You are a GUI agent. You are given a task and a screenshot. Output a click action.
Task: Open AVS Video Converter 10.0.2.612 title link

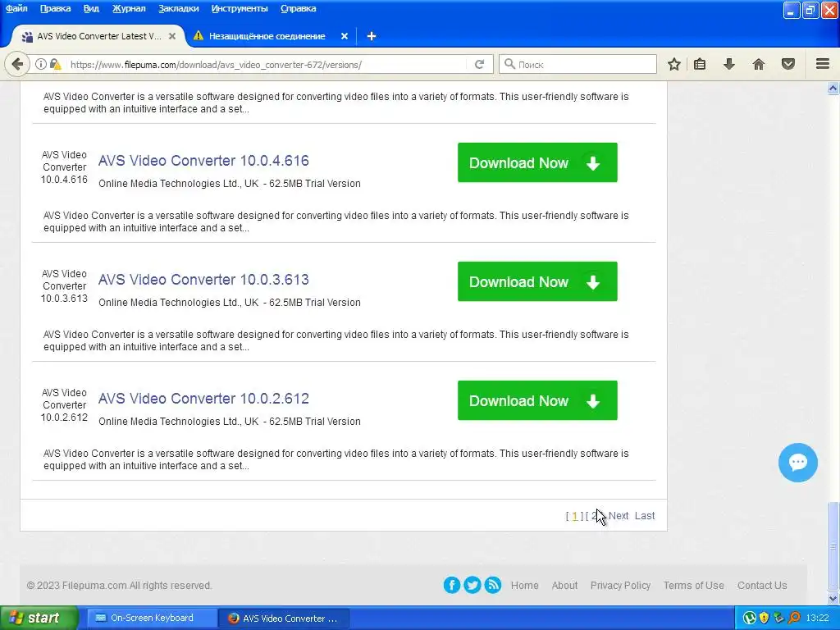[x=203, y=399]
